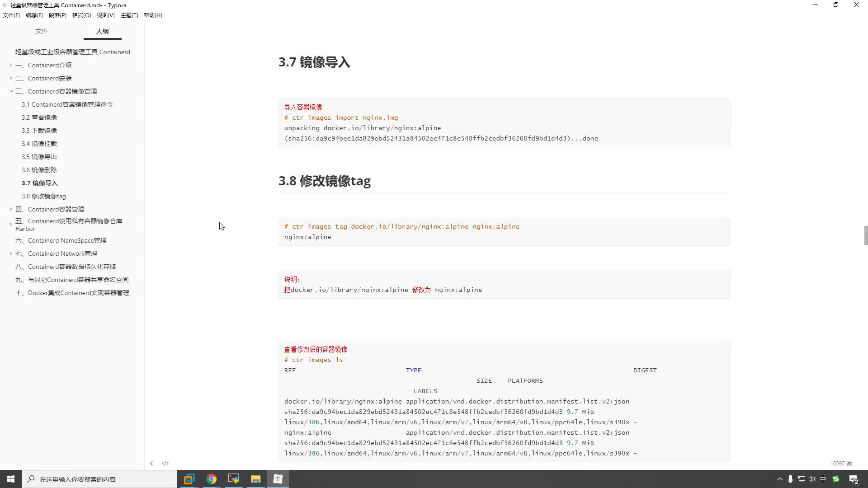Switch to the 大纲 sidebar tab
The width and height of the screenshot is (868, 488).
click(102, 31)
